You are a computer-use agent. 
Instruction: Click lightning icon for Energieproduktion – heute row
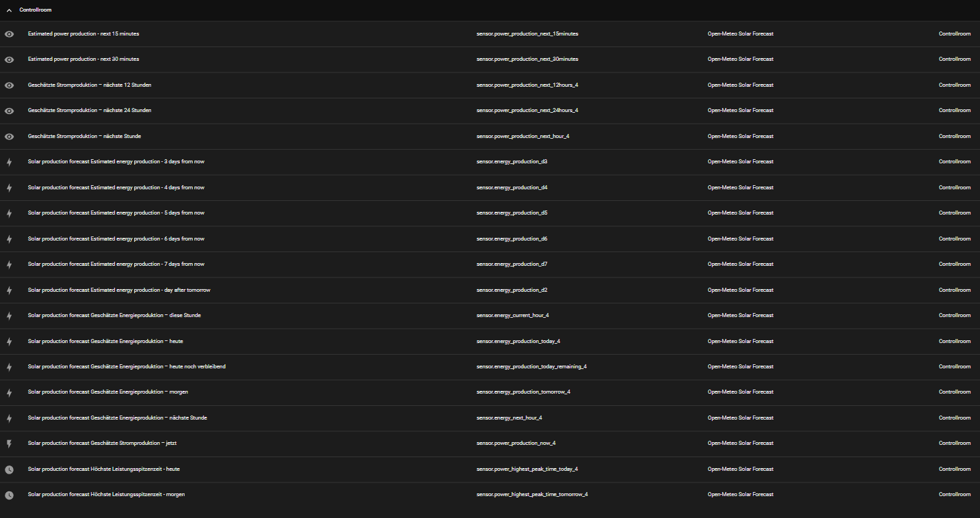tap(9, 341)
